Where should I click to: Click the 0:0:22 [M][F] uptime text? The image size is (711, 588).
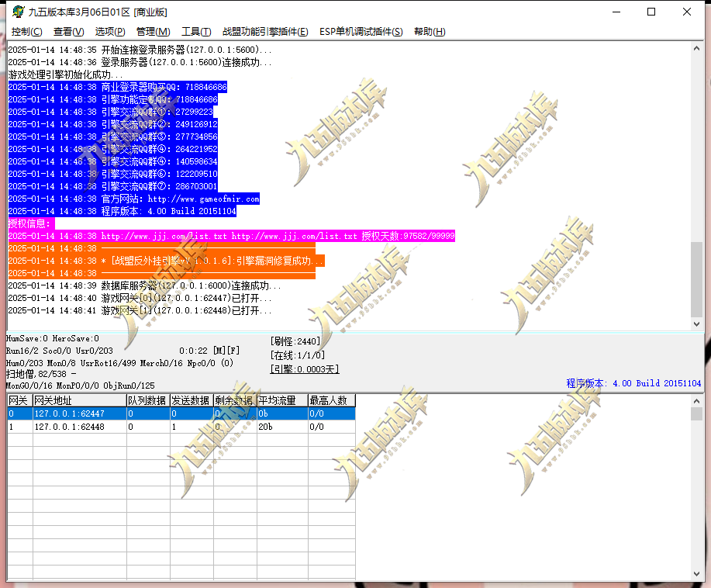(209, 351)
